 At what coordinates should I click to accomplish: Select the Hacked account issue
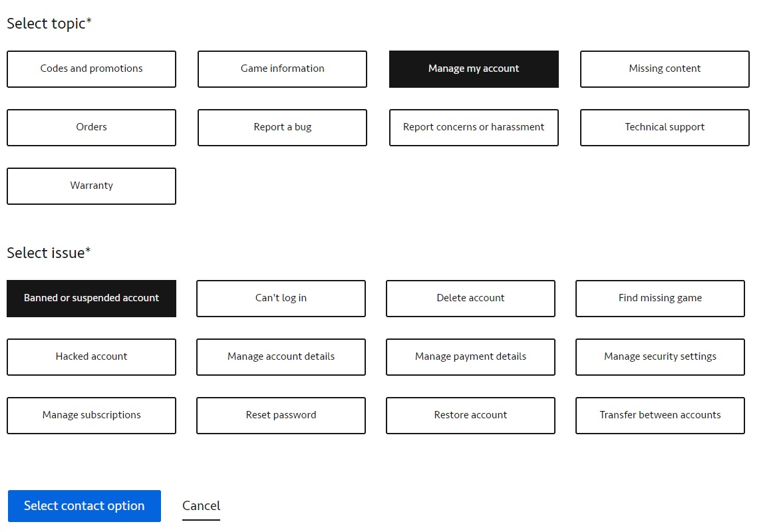(91, 356)
